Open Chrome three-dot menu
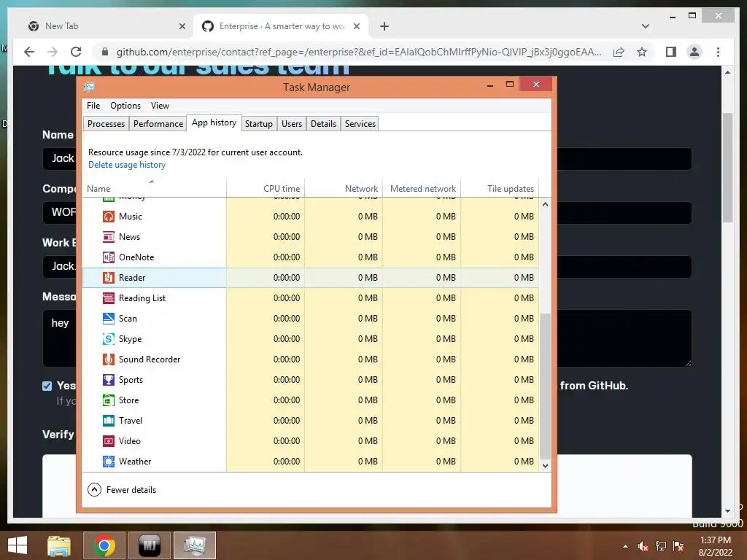 [x=719, y=52]
